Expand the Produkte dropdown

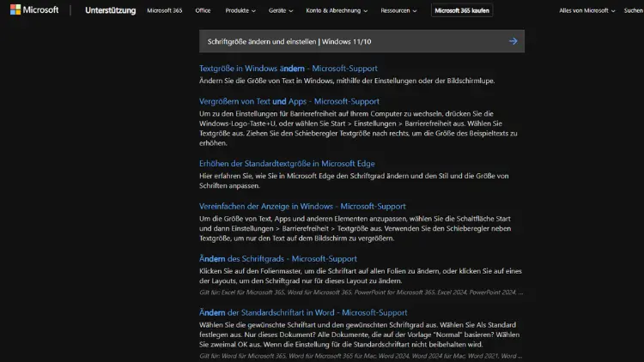tap(240, 10)
